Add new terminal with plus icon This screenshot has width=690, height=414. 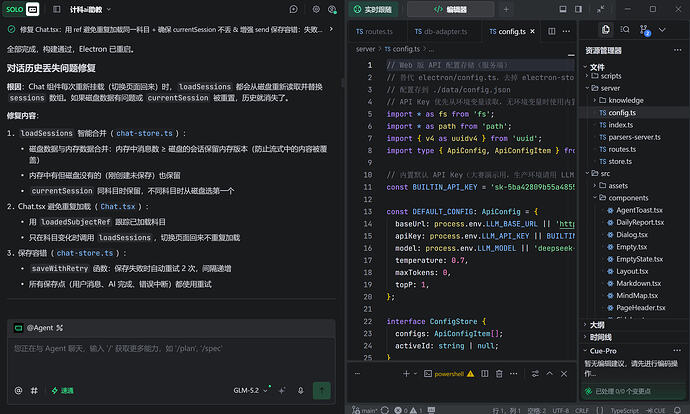pyautogui.click(x=406, y=374)
